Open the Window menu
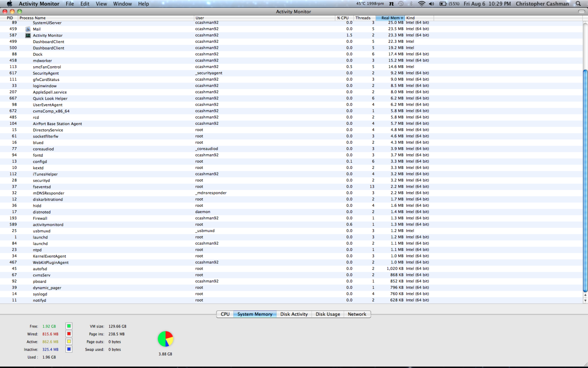This screenshot has height=368, width=588. 122,4
